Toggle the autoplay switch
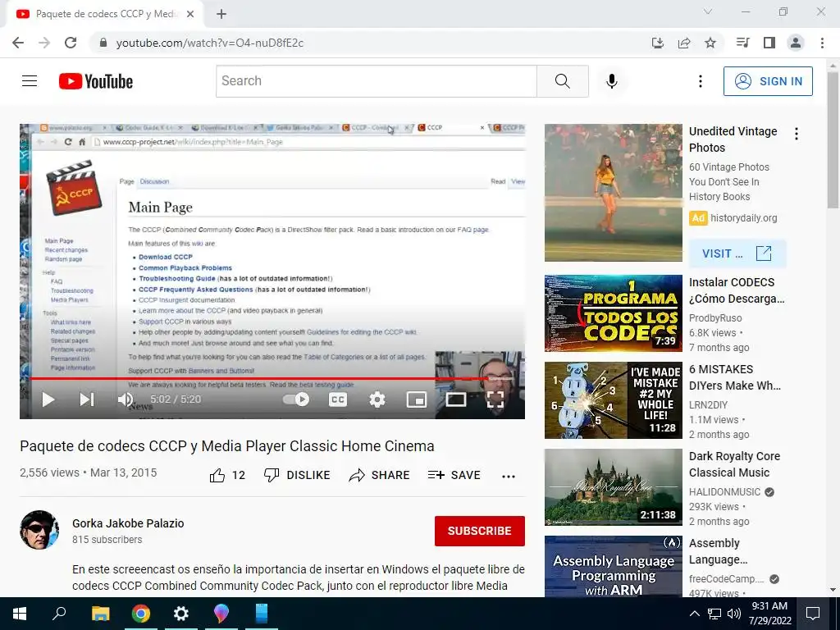This screenshot has width=840, height=630. [295, 399]
